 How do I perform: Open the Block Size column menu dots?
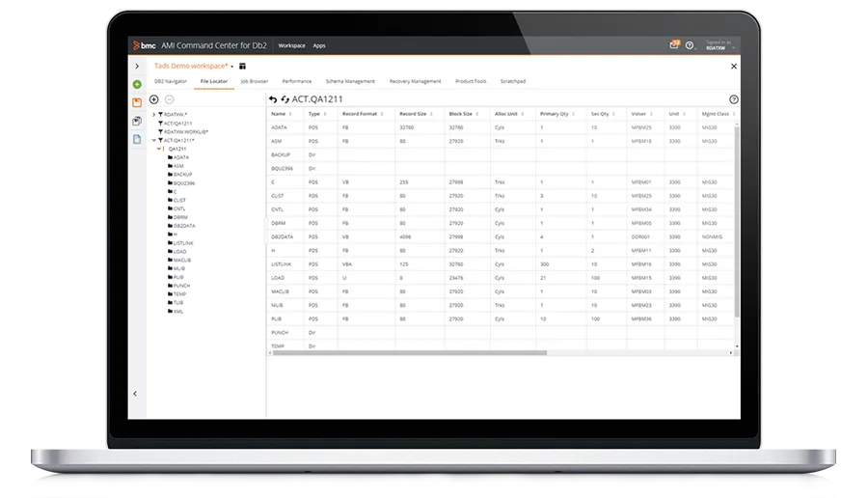coord(477,114)
